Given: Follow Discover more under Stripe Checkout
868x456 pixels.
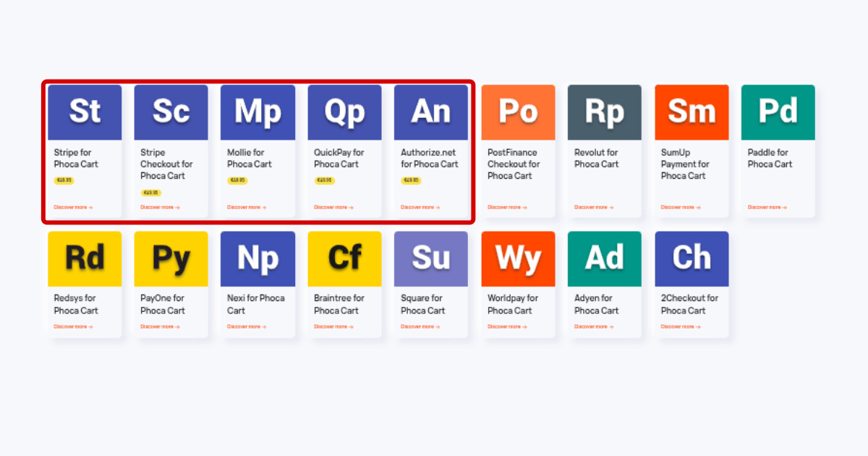Looking at the screenshot, I should [160, 207].
